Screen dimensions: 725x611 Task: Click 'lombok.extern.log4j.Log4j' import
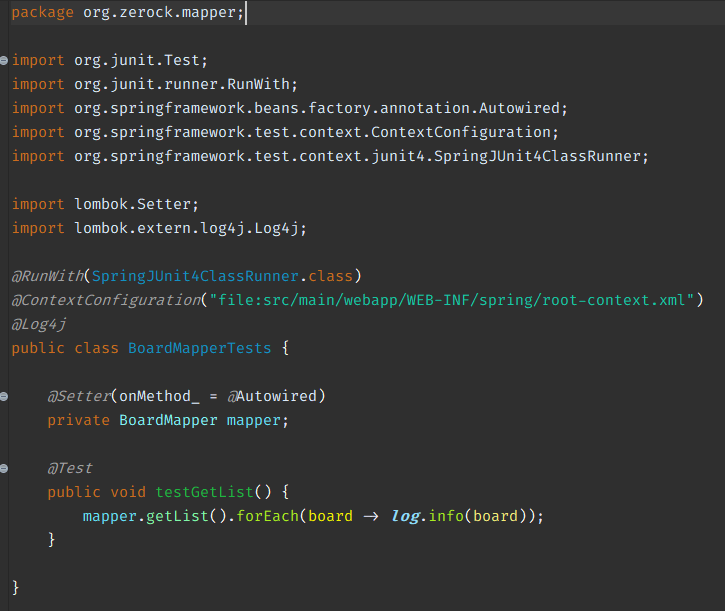186,228
